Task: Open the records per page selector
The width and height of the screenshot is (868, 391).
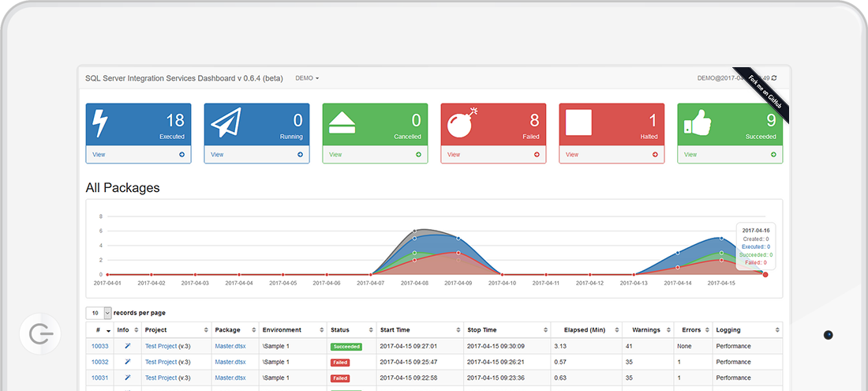Action: tap(99, 313)
